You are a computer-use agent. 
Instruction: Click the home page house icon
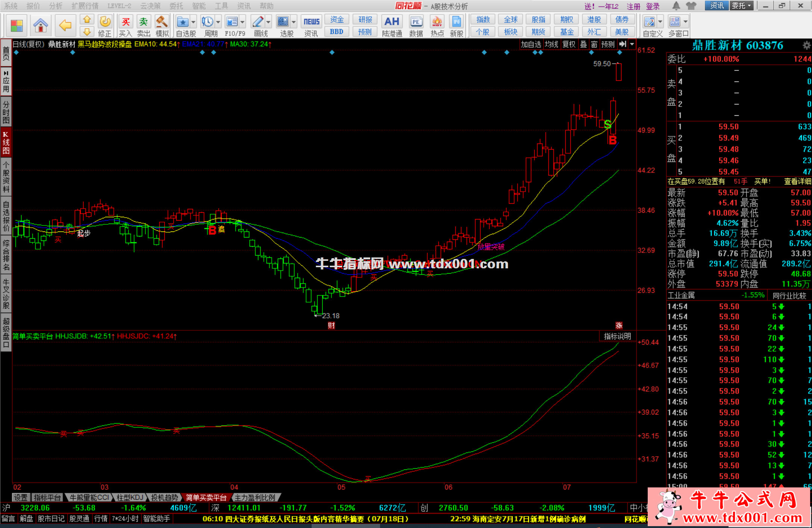40,26
